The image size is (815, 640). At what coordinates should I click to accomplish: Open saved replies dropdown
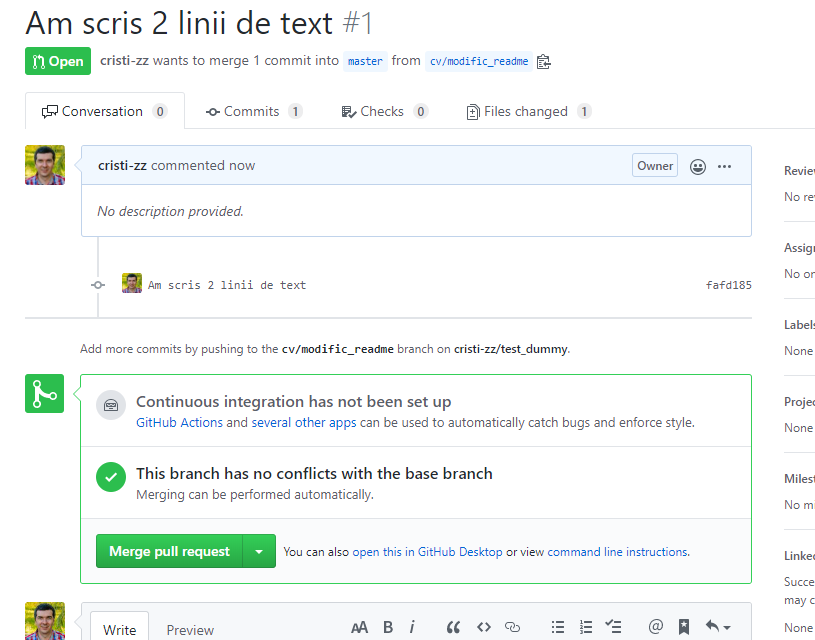(716, 627)
